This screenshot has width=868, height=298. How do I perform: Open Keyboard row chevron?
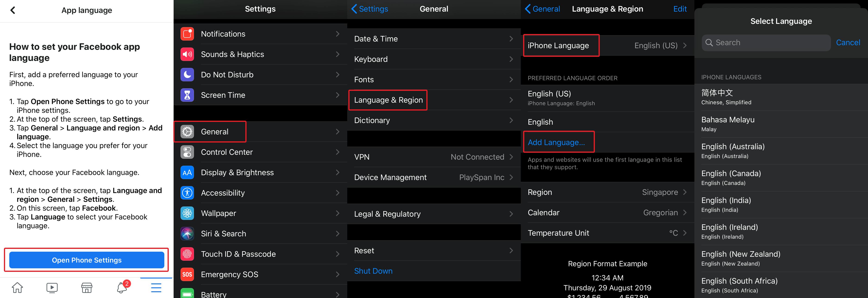pos(511,59)
